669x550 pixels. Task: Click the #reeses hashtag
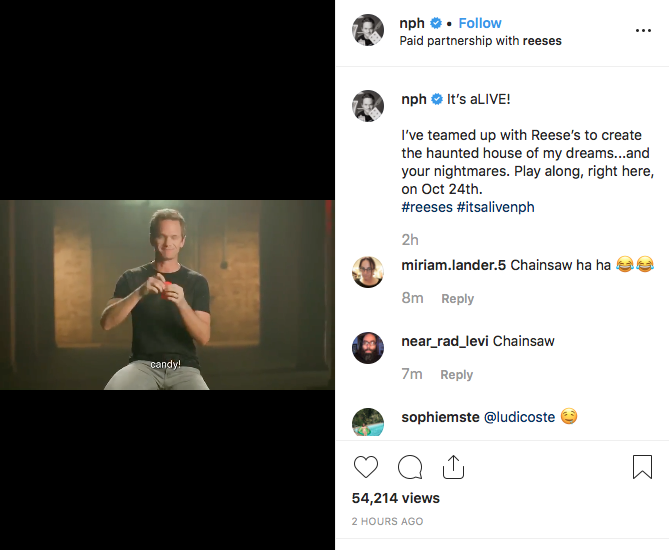(x=426, y=207)
